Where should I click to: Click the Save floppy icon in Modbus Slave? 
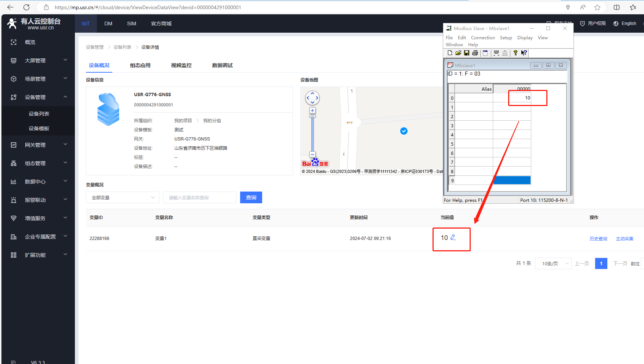[467, 53]
